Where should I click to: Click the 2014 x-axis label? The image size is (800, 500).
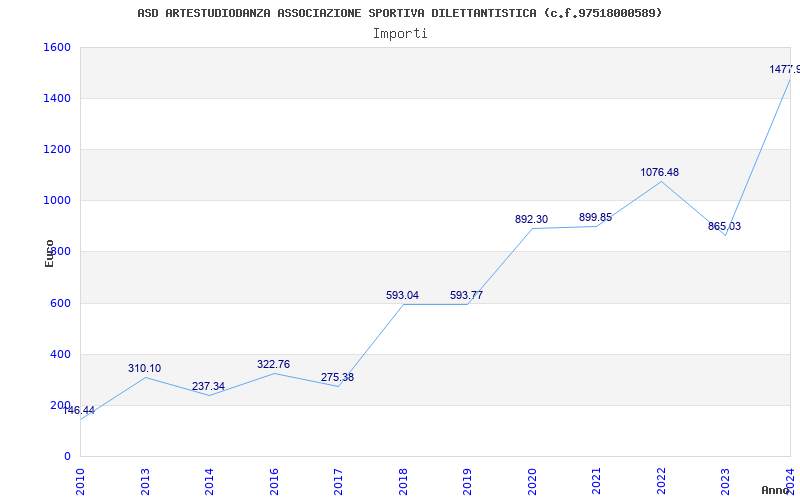pos(209,481)
